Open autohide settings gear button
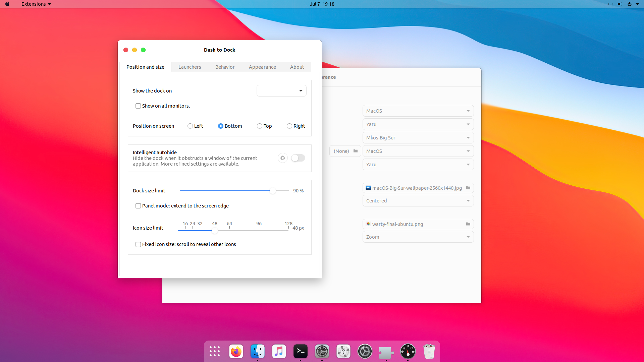 coord(283,158)
